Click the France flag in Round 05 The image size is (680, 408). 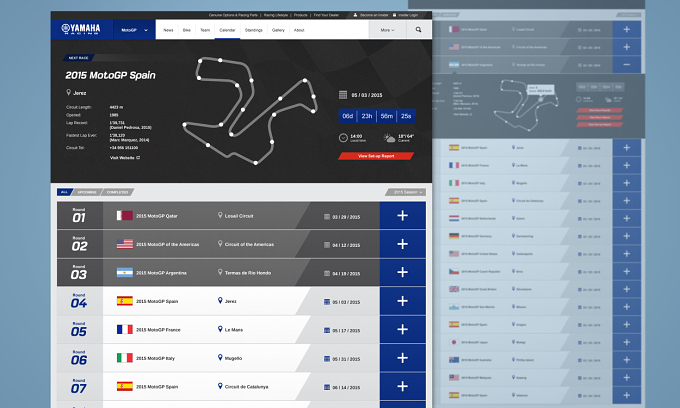[x=124, y=329]
